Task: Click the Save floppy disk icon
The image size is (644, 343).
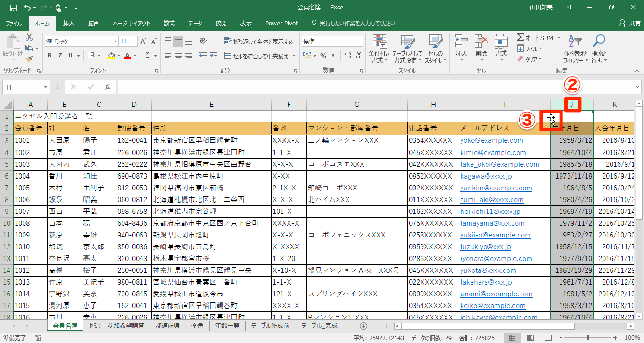Action: coord(13,8)
